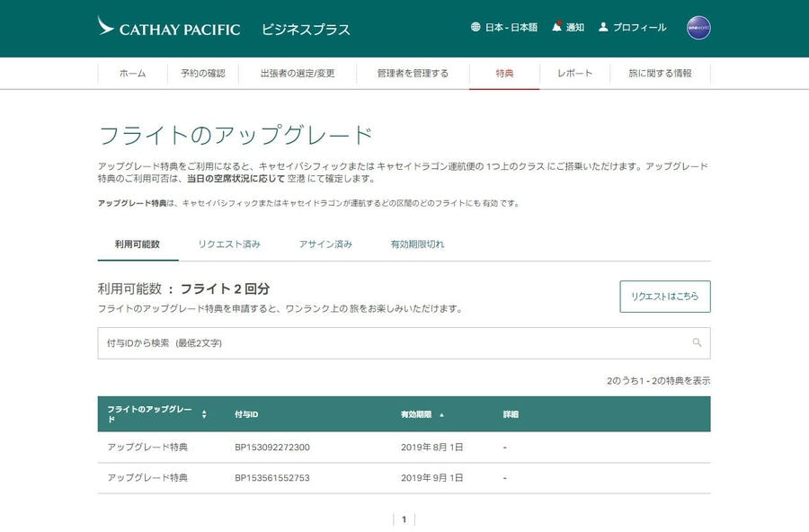Toggle 有効期限 column sort arrow
Viewport: 809px width, 532px height.
[x=441, y=414]
